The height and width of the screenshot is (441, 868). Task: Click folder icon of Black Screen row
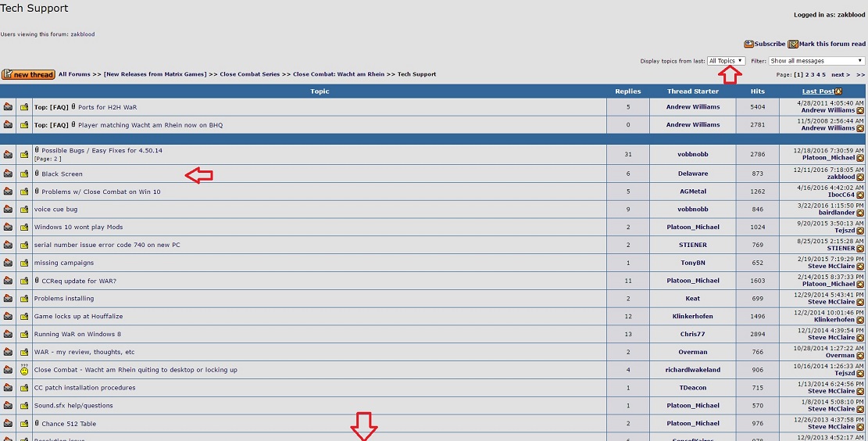(x=8, y=174)
